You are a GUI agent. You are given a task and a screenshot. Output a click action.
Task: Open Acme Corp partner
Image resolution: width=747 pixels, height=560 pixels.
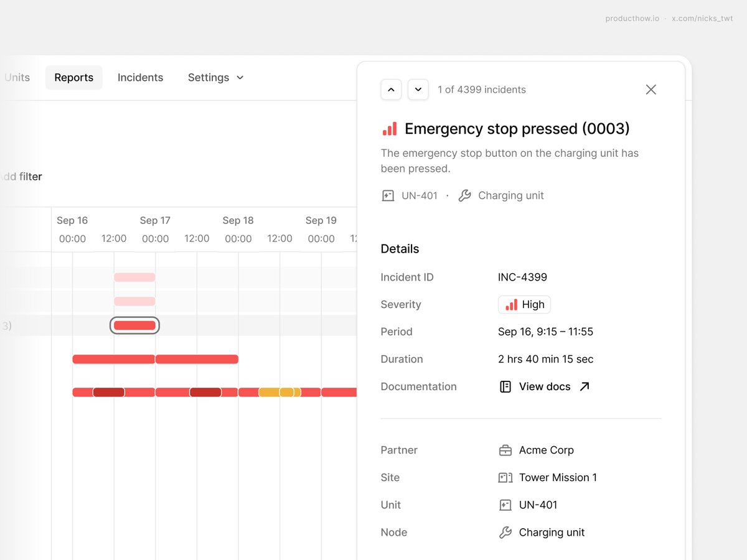[x=547, y=450]
